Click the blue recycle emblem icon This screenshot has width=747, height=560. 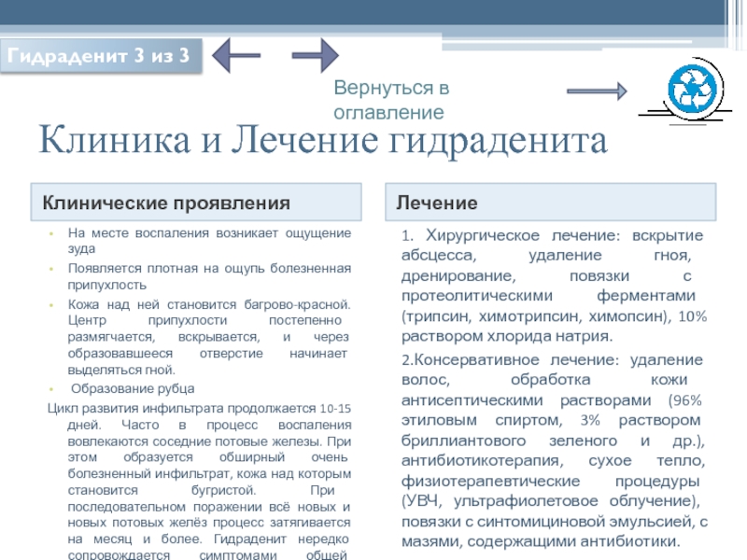(693, 90)
